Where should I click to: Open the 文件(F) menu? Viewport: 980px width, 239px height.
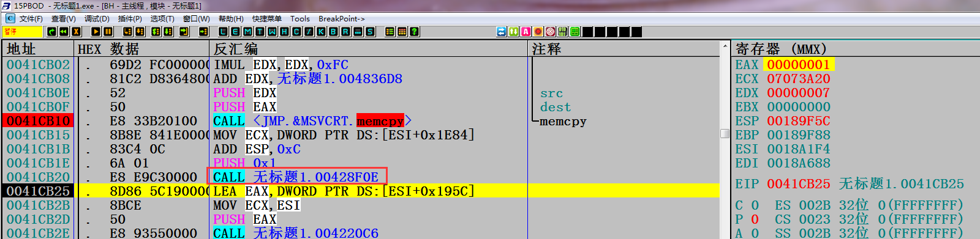31,18
